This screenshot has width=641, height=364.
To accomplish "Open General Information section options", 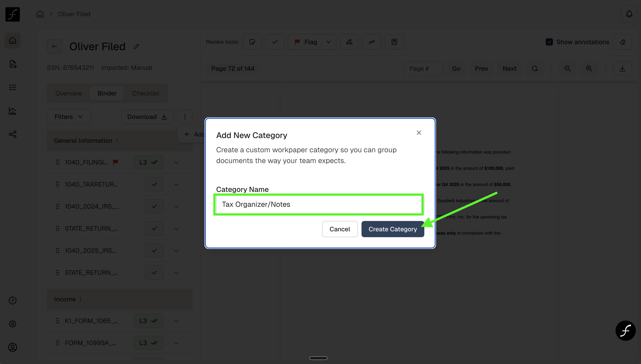I will point(117,141).
